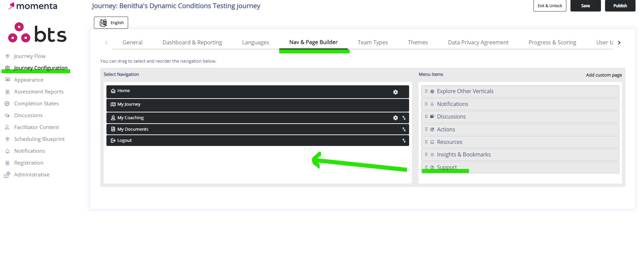Open the Progress & Scoring tab
The height and width of the screenshot is (256, 644).
coord(552,42)
